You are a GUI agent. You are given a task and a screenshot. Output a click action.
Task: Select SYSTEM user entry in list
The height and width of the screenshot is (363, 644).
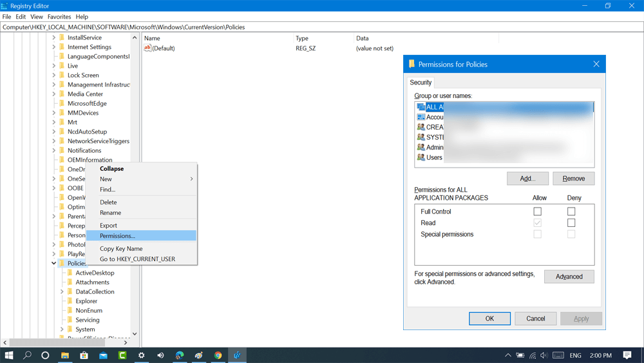click(504, 137)
